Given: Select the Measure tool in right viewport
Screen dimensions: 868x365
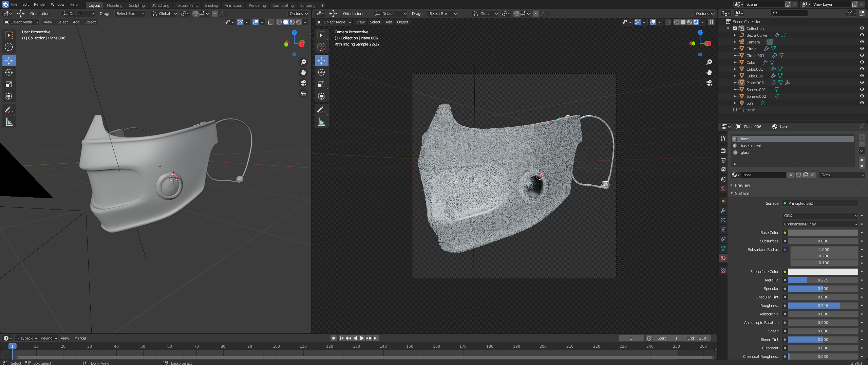Looking at the screenshot, I should point(321,122).
